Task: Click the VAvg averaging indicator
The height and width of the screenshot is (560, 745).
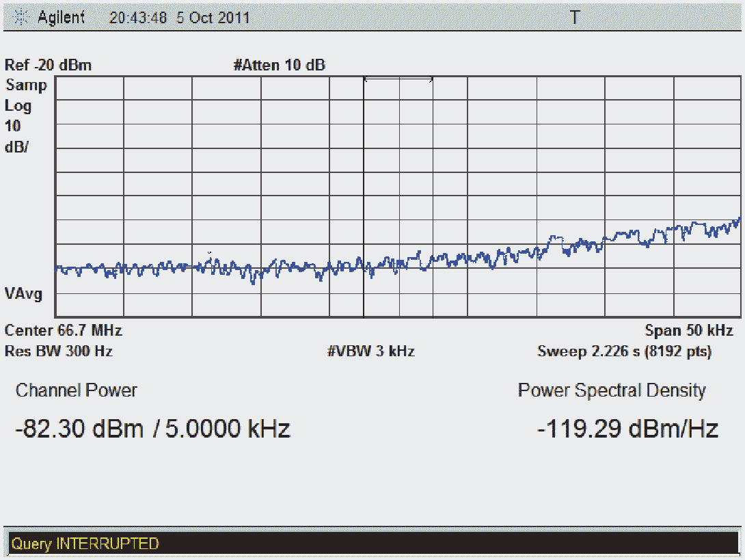Action: coord(23,294)
